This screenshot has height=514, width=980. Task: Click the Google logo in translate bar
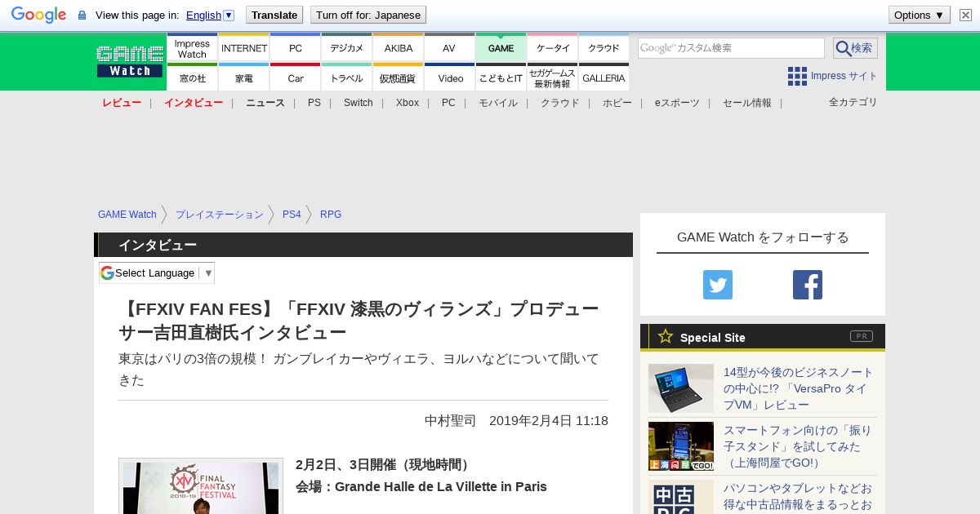pyautogui.click(x=38, y=15)
